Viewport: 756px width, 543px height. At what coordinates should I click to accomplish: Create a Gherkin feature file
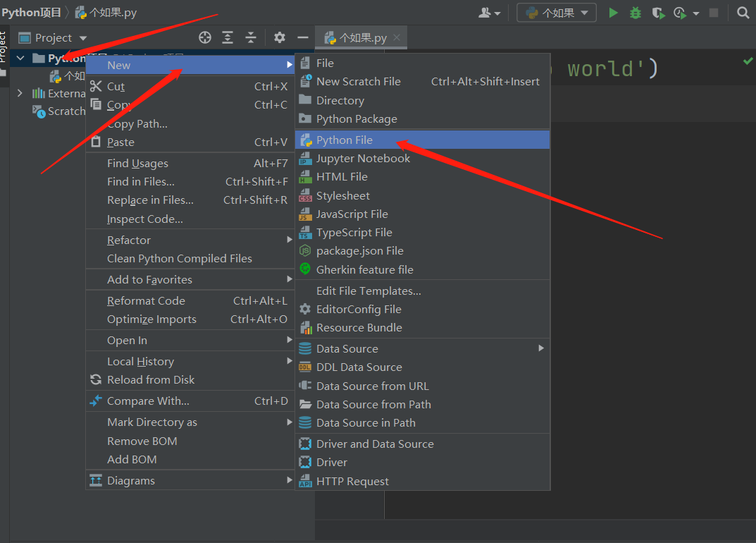[x=422, y=270]
